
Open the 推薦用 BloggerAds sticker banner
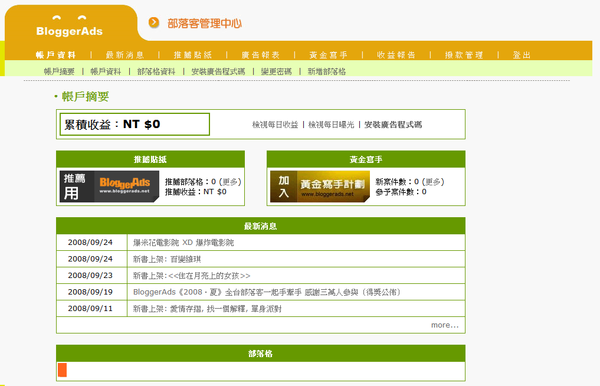pyautogui.click(x=109, y=186)
